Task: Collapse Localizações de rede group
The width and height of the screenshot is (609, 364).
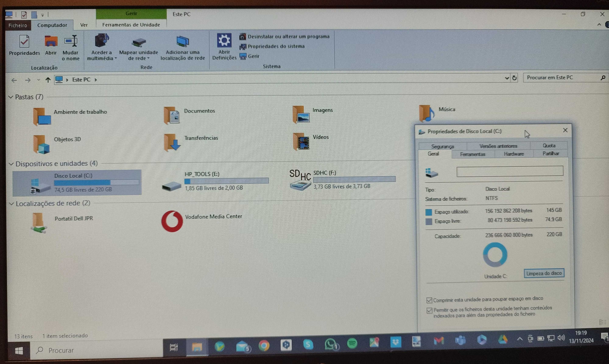Action: (x=12, y=204)
